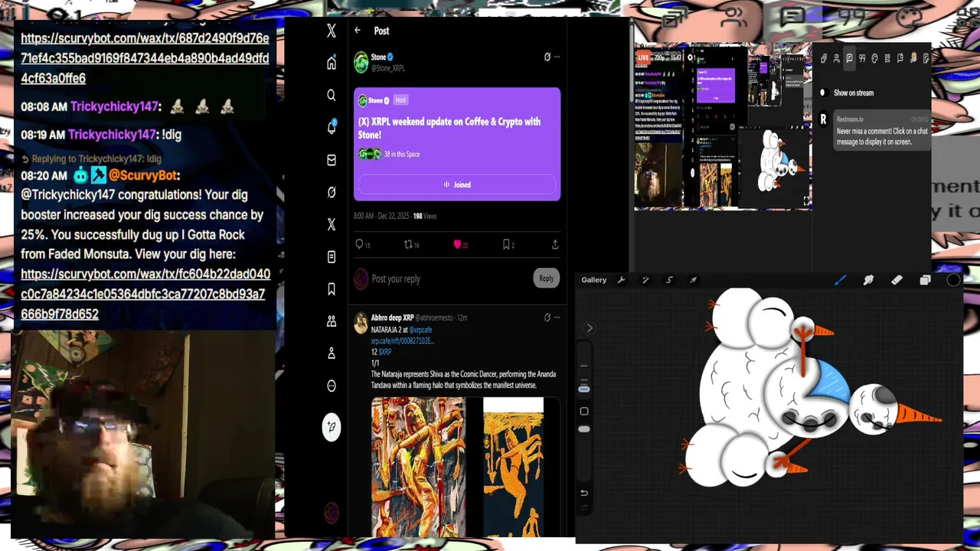Click the Joined button in the Space card
The height and width of the screenshot is (551, 980).
[x=457, y=184]
